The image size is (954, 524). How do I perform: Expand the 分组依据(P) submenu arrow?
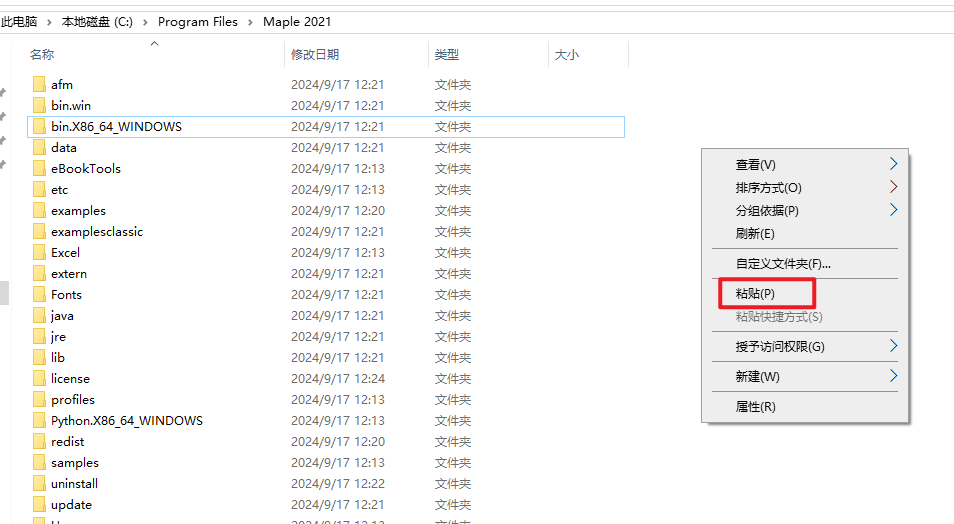tap(893, 210)
